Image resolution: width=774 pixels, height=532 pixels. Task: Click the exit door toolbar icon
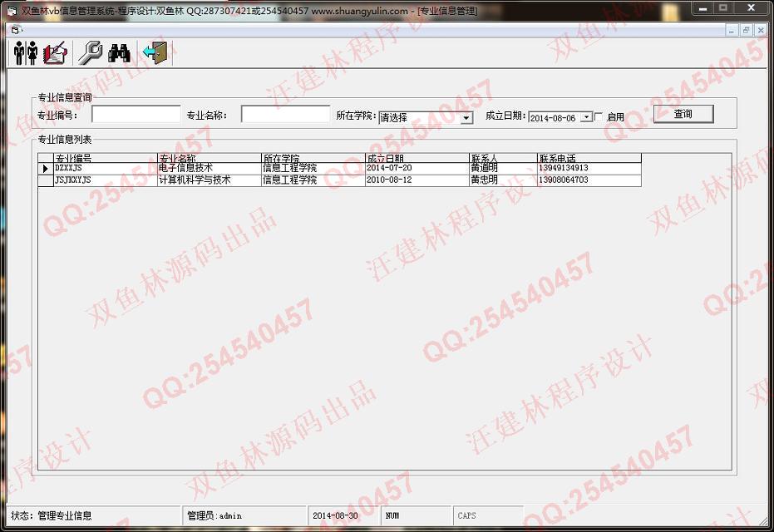155,53
